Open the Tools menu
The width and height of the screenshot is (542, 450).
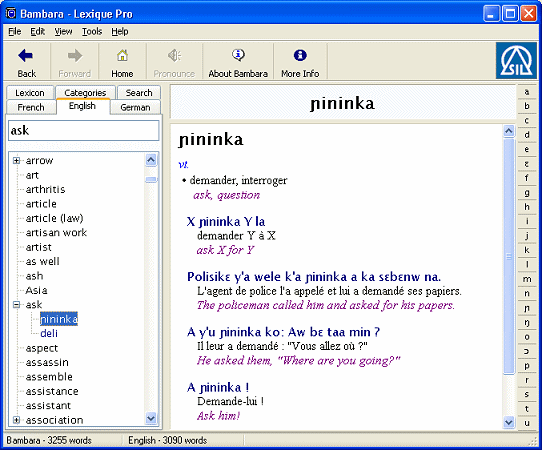[x=92, y=32]
